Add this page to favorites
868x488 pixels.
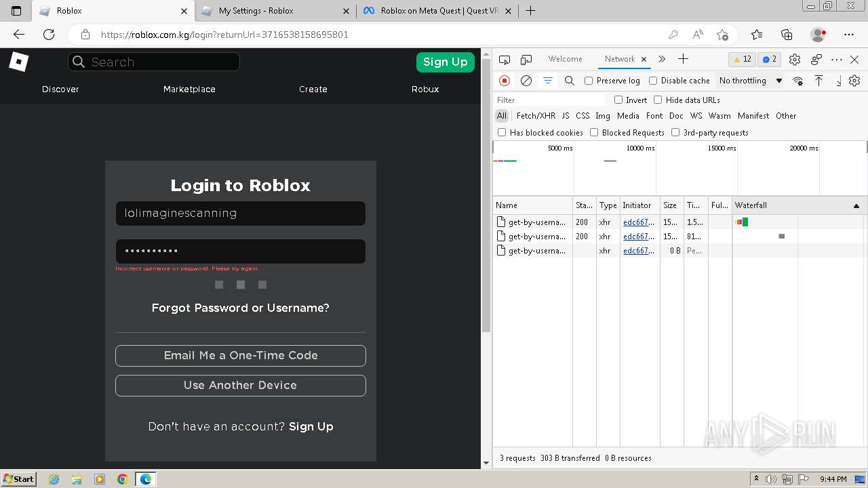(x=722, y=35)
